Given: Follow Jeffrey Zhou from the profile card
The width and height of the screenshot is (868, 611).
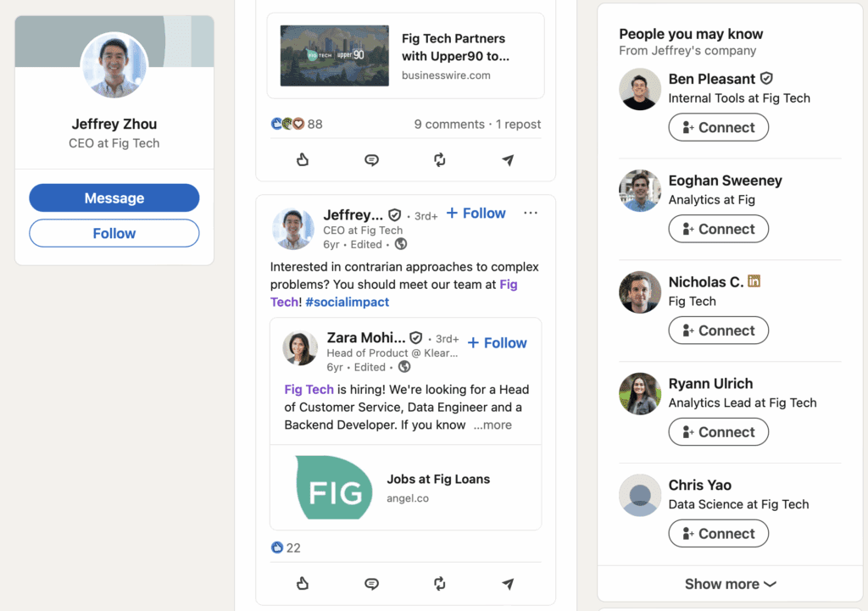Looking at the screenshot, I should click(x=114, y=233).
